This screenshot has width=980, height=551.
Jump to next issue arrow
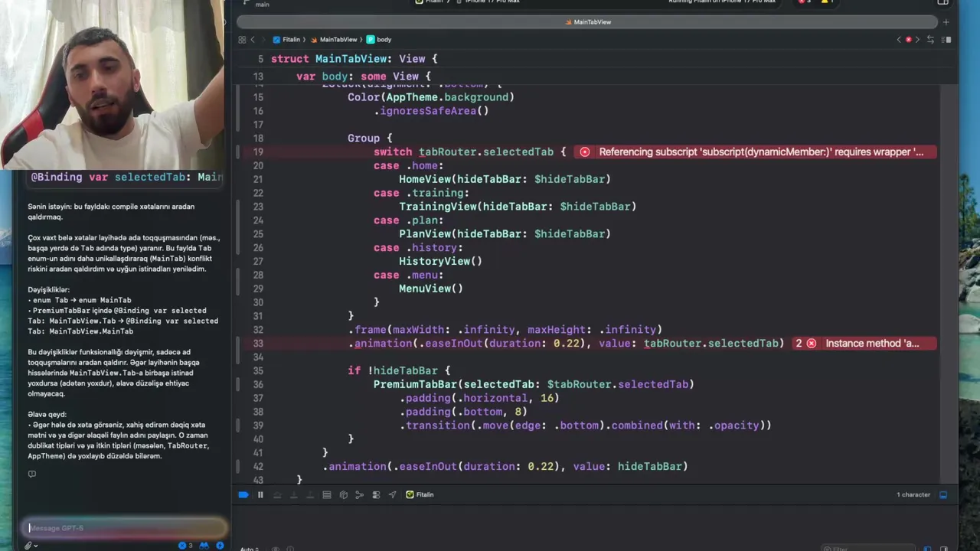coord(917,39)
